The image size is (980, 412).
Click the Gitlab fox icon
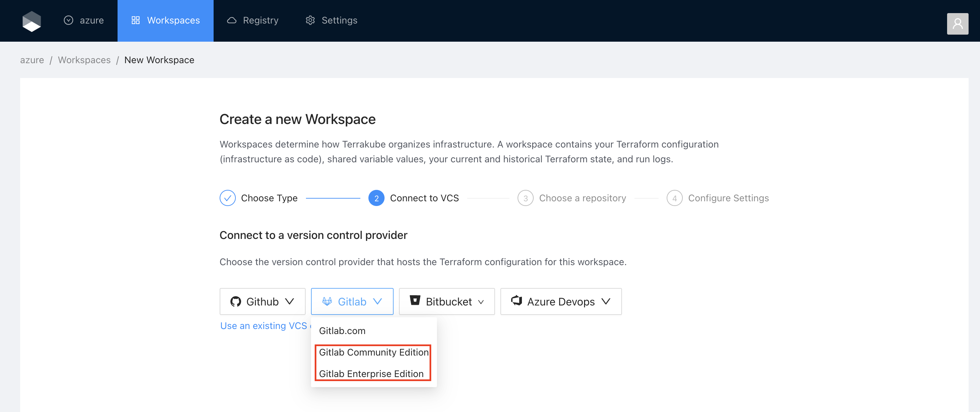point(327,301)
